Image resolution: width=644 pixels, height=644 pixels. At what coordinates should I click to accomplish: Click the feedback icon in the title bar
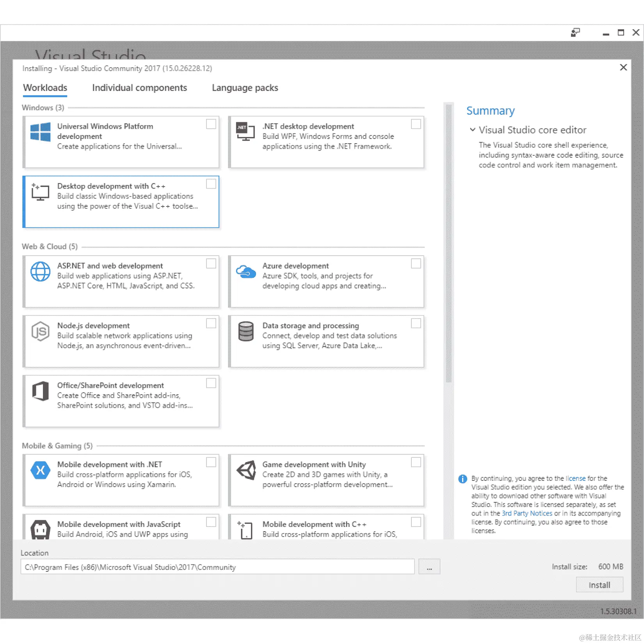[575, 32]
